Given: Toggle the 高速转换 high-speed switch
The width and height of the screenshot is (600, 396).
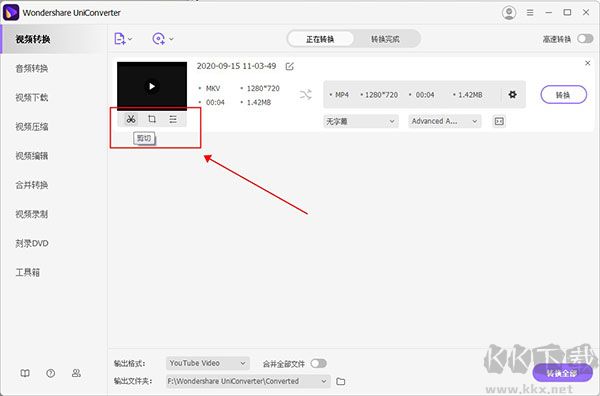Looking at the screenshot, I should (x=585, y=39).
